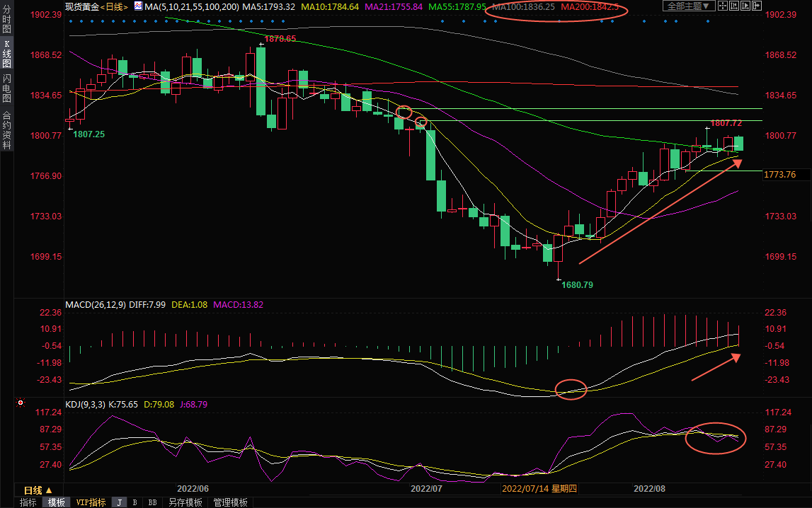Open the 闪电图 side tab

click(x=6, y=89)
